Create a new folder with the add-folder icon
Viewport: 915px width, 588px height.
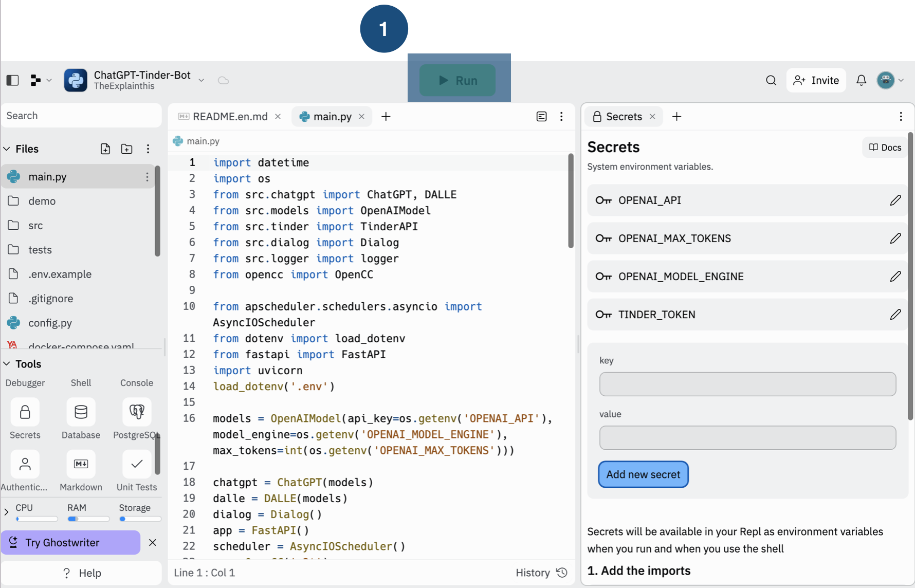point(126,149)
